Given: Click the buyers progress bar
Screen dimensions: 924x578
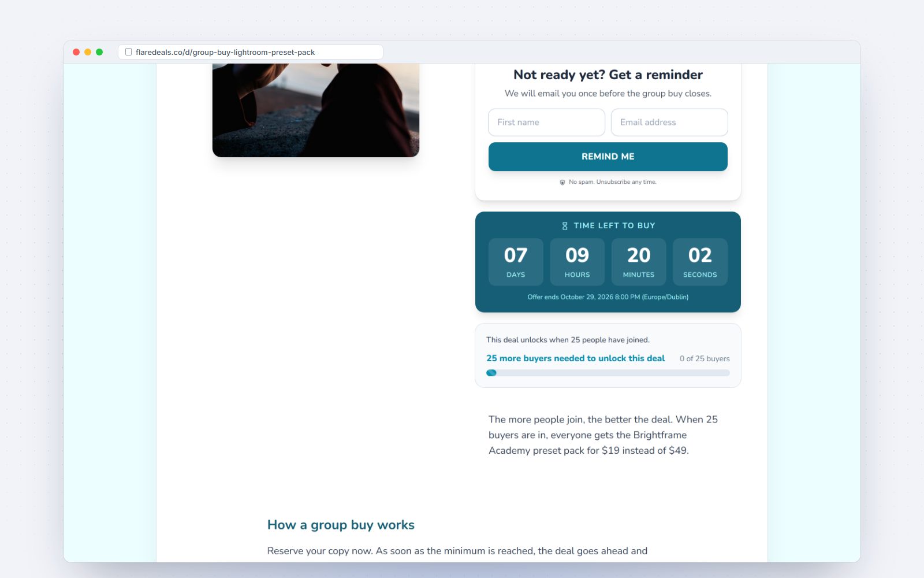Looking at the screenshot, I should tap(608, 373).
